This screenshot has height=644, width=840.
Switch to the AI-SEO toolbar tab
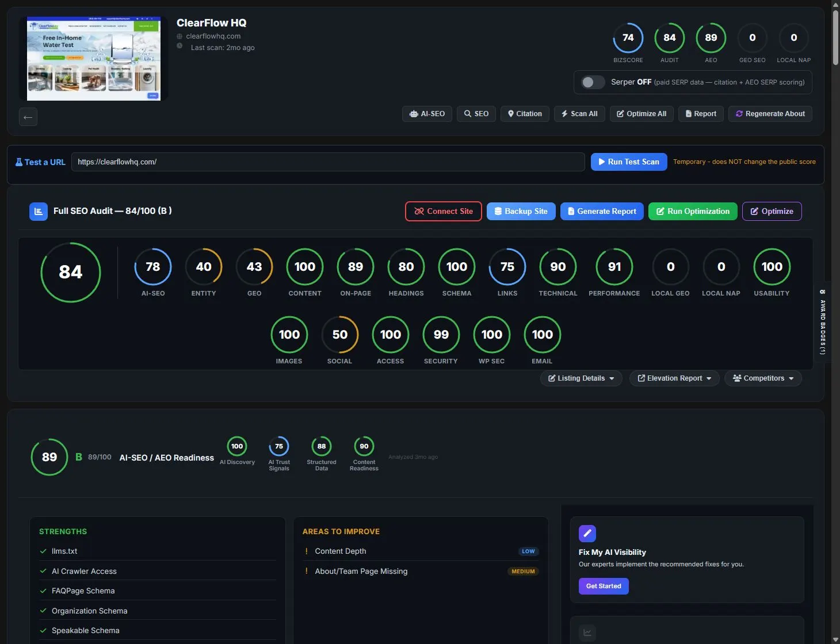[x=427, y=114]
